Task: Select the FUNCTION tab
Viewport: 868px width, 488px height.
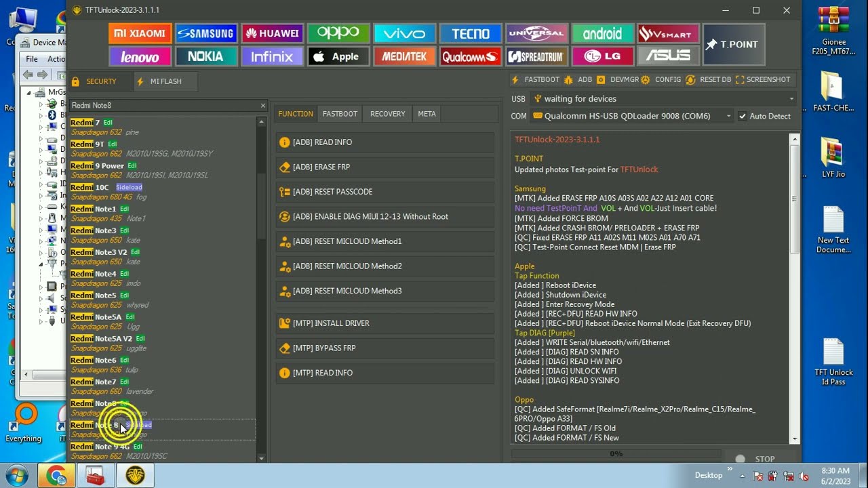Action: (296, 114)
